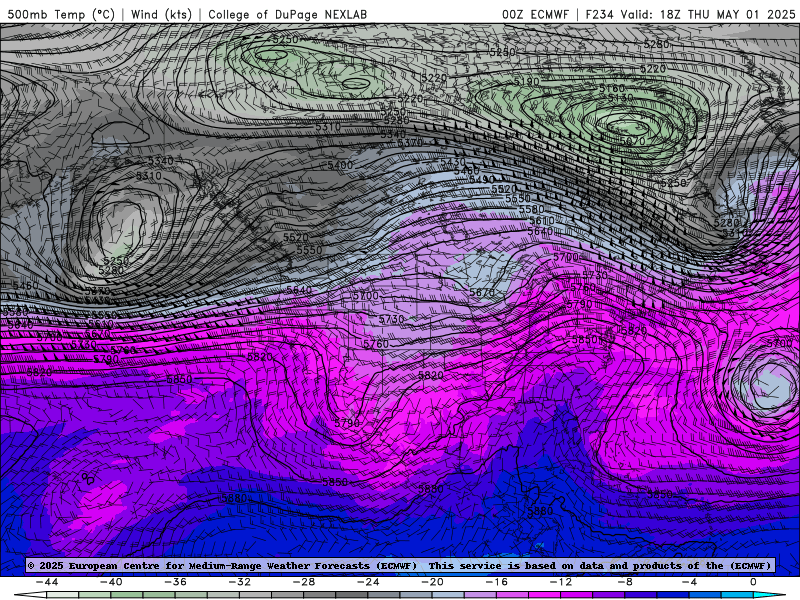Click the 'Wind (kts)' header label
Image resolution: width=800 pixels, height=600 pixels.
point(161,14)
